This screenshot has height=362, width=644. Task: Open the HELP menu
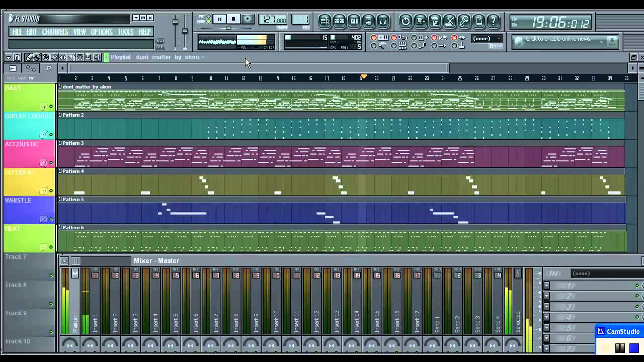coord(144,32)
